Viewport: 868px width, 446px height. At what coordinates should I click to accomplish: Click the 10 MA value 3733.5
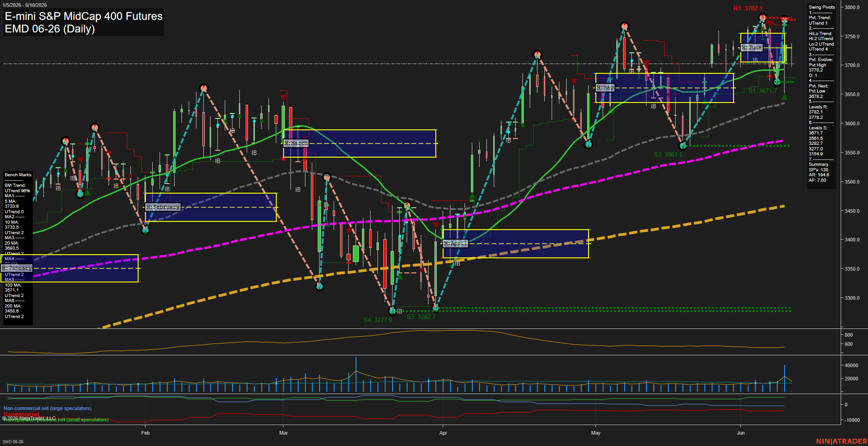click(x=12, y=227)
